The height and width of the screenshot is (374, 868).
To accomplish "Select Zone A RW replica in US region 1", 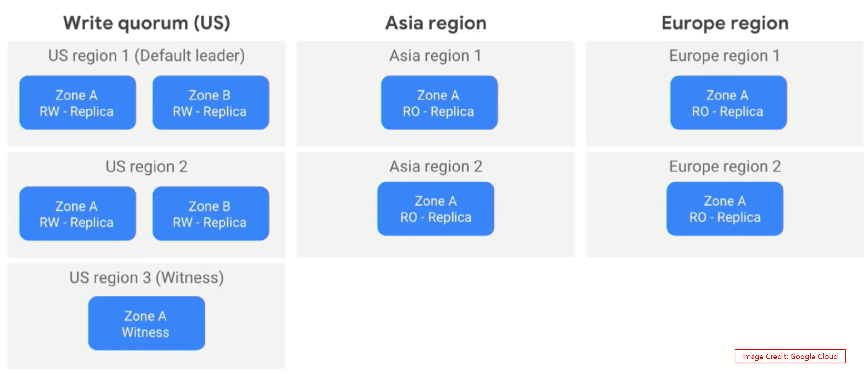I will 77,102.
